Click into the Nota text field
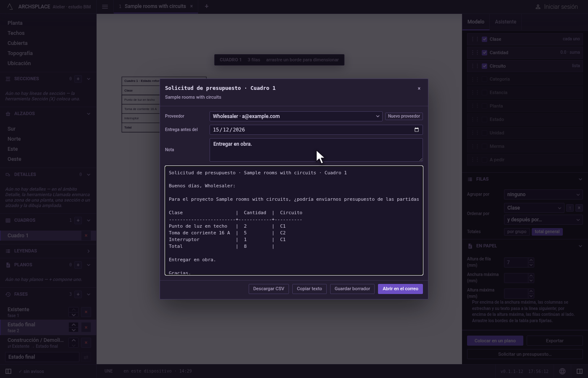 (316, 150)
